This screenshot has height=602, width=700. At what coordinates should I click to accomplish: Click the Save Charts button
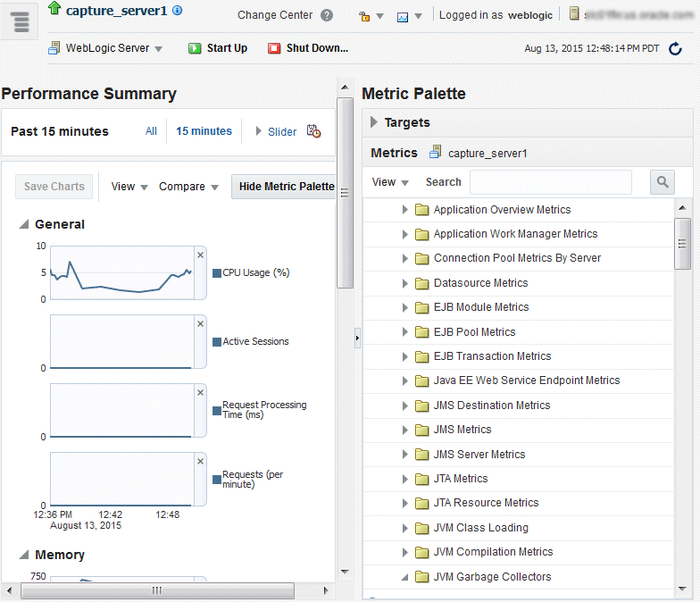54,186
